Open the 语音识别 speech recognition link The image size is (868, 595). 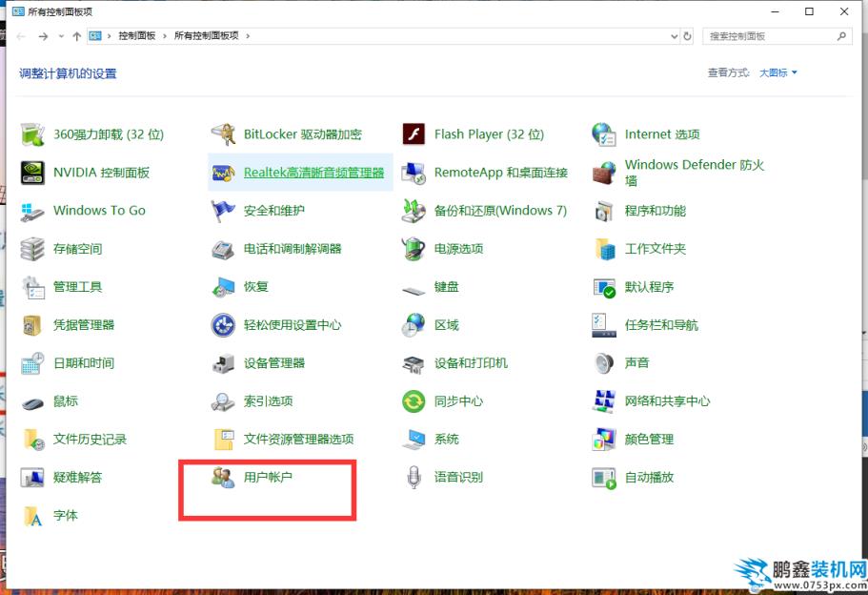458,477
